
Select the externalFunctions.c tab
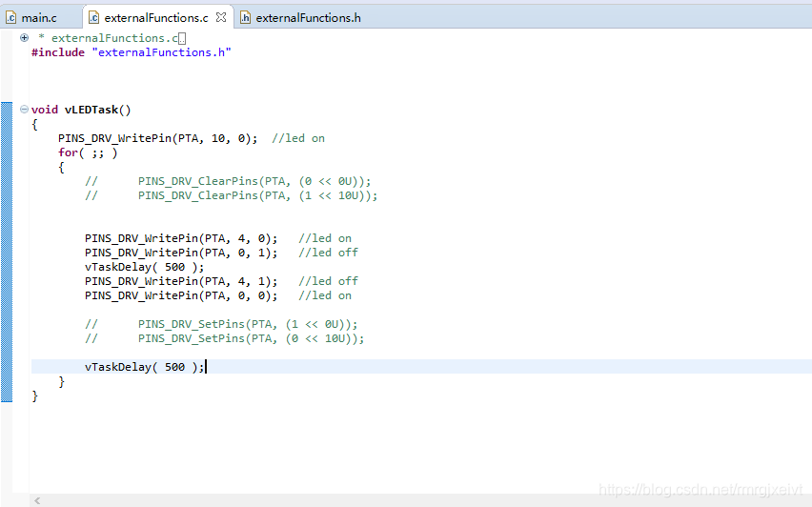pos(156,17)
